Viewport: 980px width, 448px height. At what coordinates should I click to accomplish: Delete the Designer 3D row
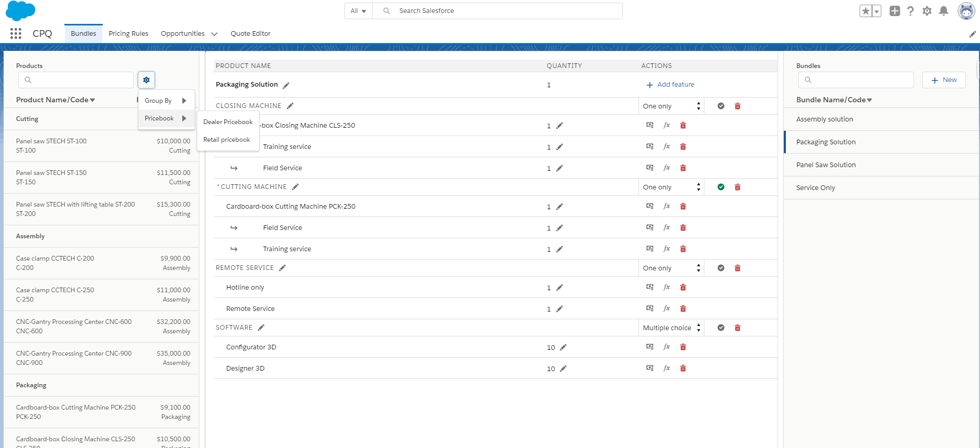[x=683, y=368]
